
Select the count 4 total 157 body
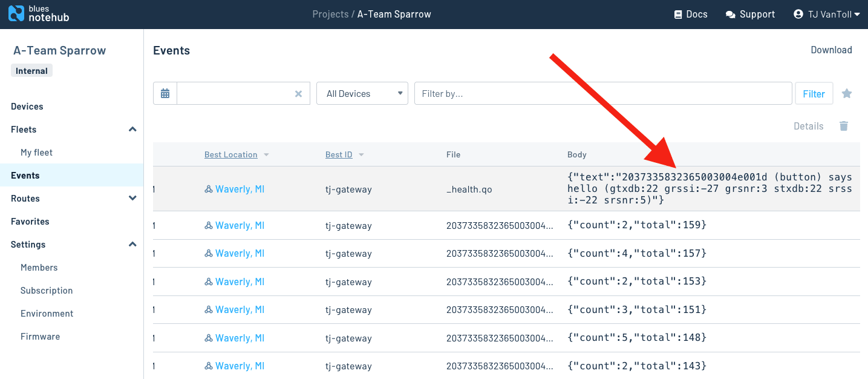(x=637, y=253)
